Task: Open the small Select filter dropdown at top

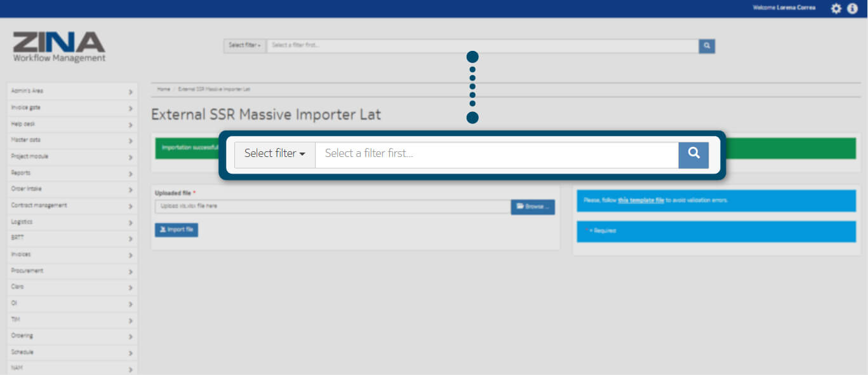Action: pyautogui.click(x=244, y=46)
